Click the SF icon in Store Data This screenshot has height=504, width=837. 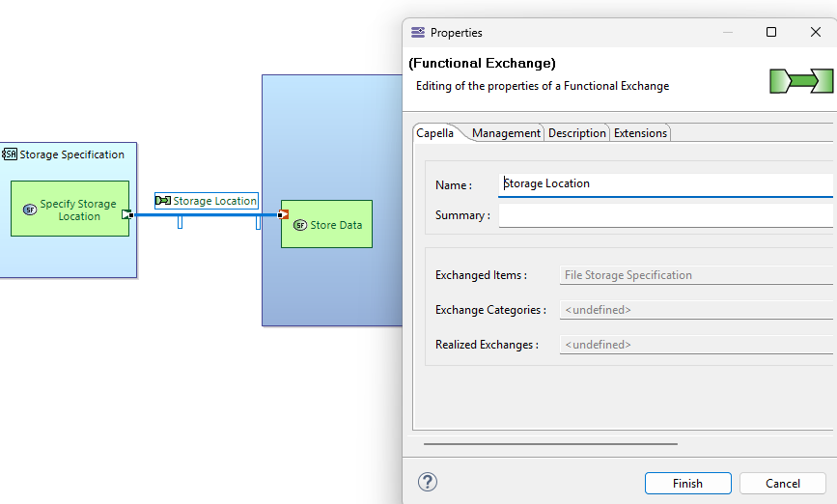click(x=300, y=225)
